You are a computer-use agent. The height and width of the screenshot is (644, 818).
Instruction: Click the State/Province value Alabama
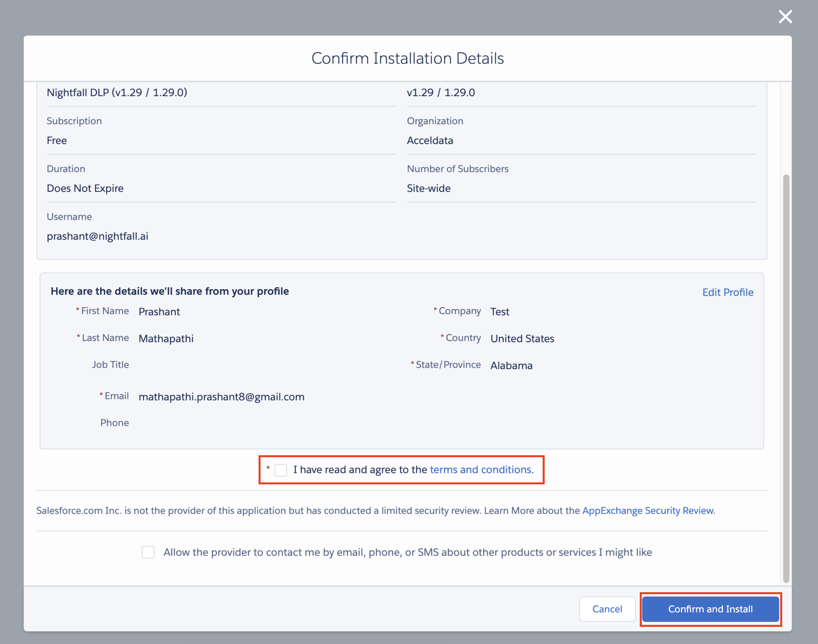coord(511,365)
